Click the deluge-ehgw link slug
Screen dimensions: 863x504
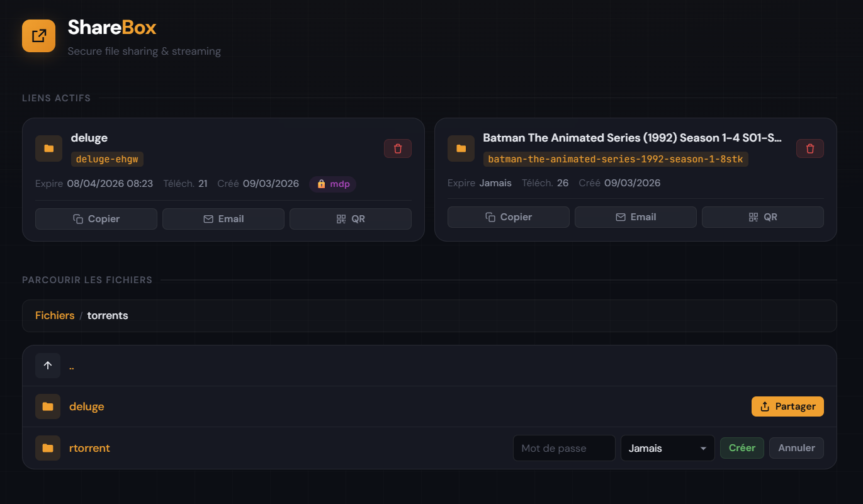(x=107, y=159)
